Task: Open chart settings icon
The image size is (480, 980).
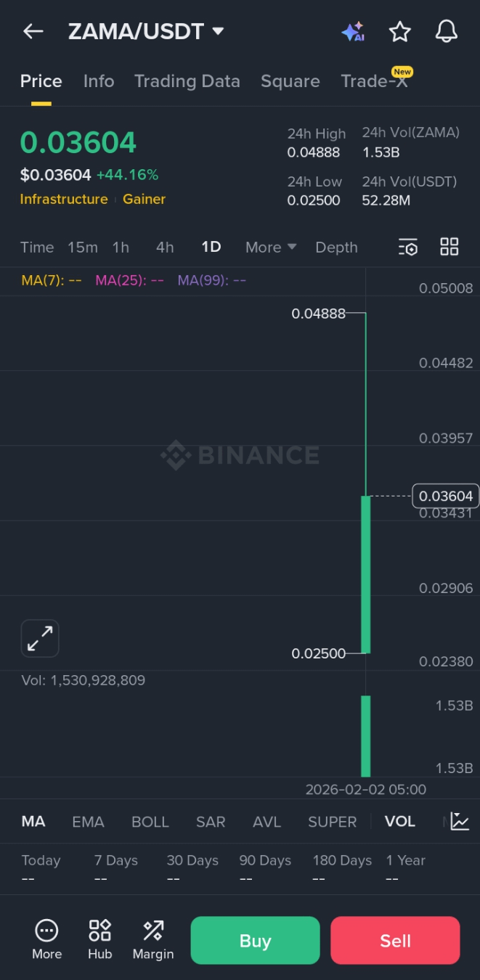Action: 408,248
